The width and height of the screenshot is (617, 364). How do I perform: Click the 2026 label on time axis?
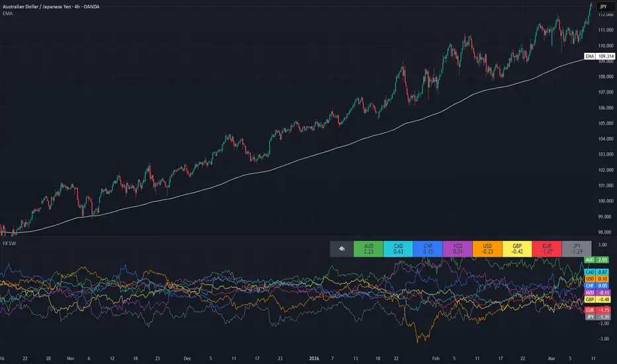coord(314,359)
